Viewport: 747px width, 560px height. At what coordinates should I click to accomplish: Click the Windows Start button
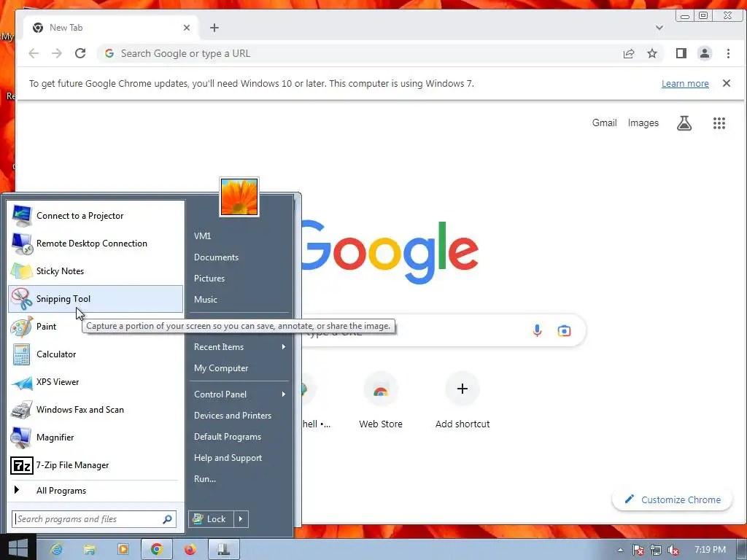click(18, 548)
